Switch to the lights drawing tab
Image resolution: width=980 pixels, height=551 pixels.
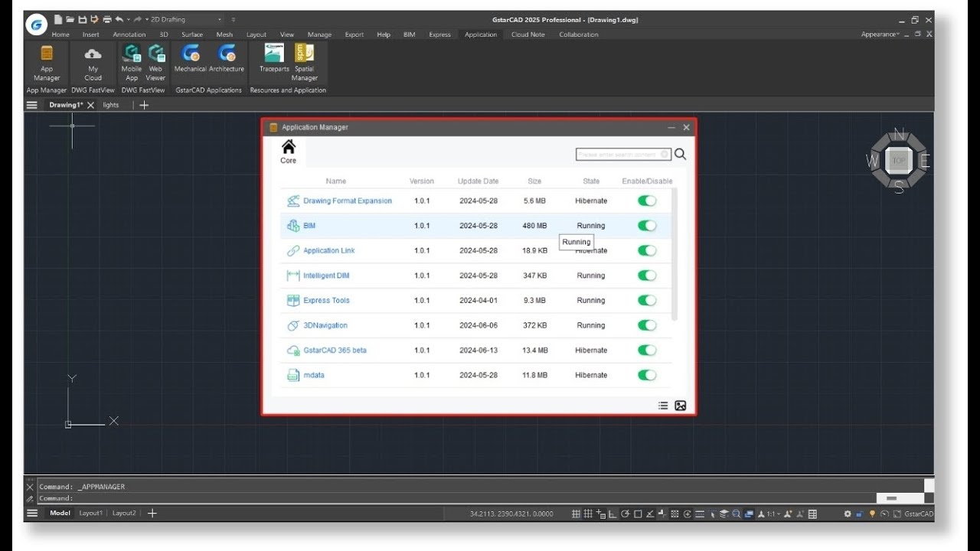(111, 105)
